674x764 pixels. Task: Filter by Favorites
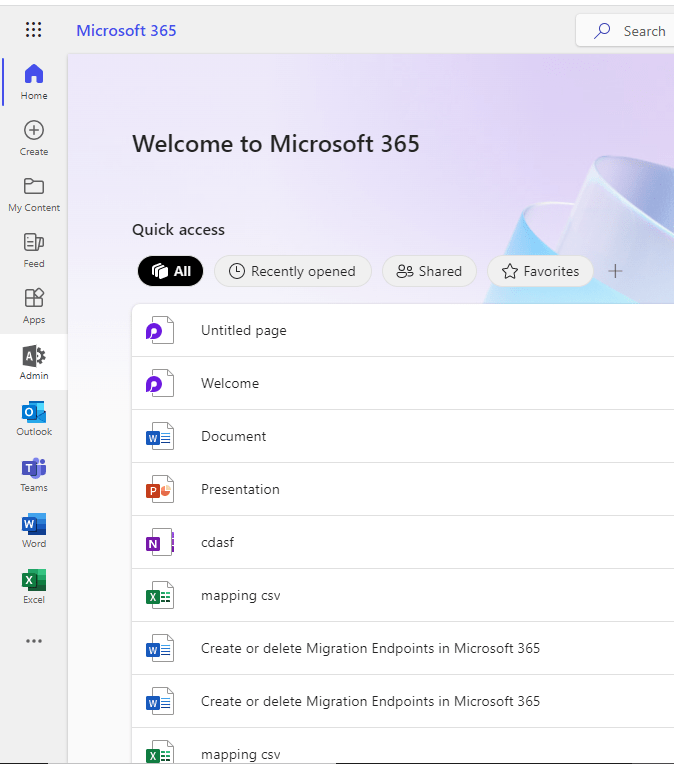tap(540, 271)
